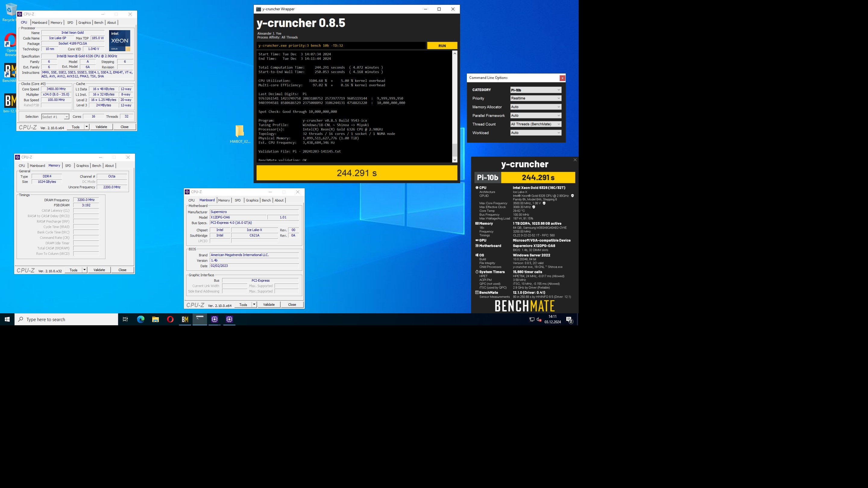The height and width of the screenshot is (488, 868).
Task: Click the muted volume tray icon
Action: click(539, 320)
